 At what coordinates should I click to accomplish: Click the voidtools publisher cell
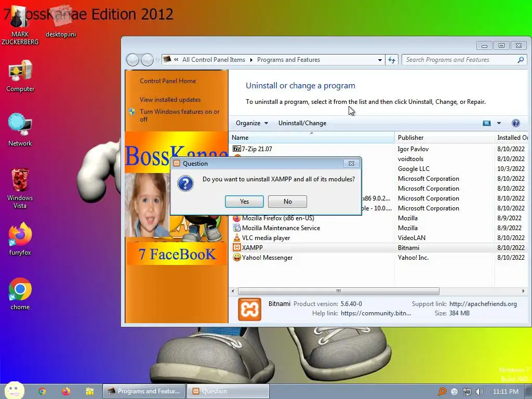410,159
